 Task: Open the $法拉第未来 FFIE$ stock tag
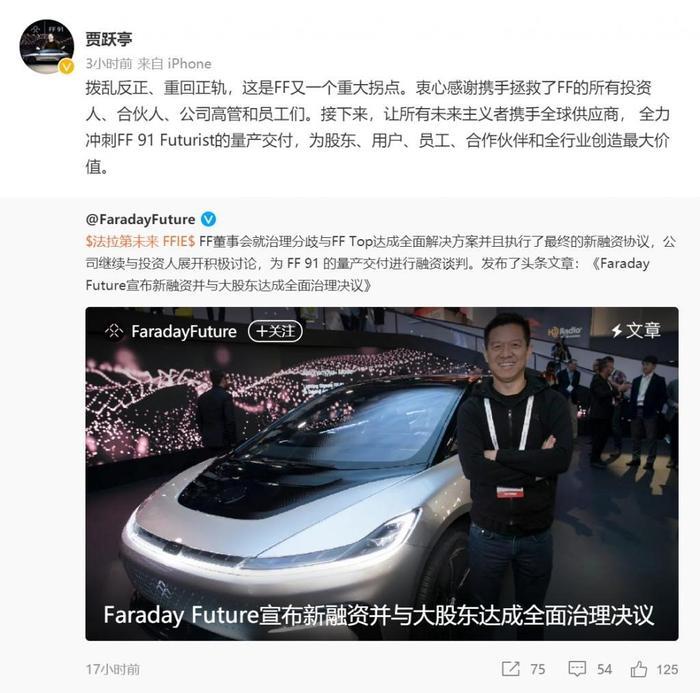(x=140, y=242)
